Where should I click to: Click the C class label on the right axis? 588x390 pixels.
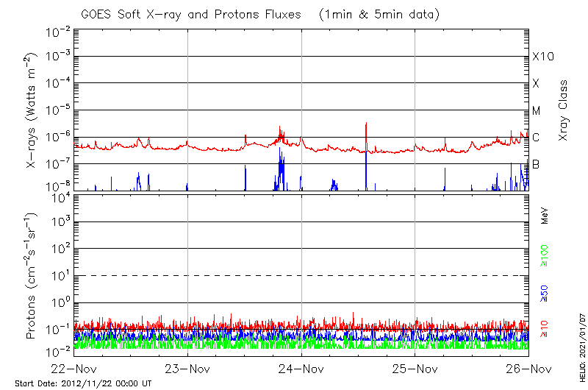(x=536, y=138)
